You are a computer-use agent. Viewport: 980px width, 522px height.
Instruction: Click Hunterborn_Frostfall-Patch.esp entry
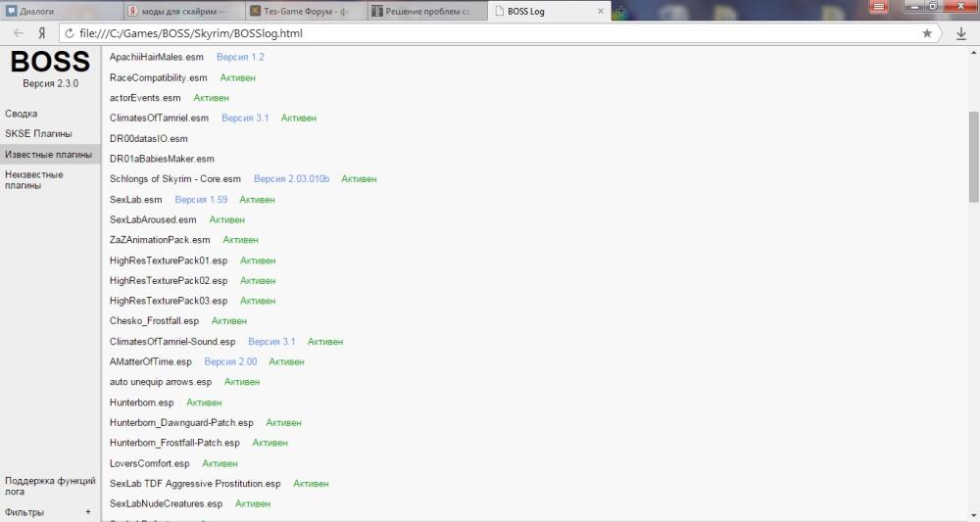[x=174, y=443]
